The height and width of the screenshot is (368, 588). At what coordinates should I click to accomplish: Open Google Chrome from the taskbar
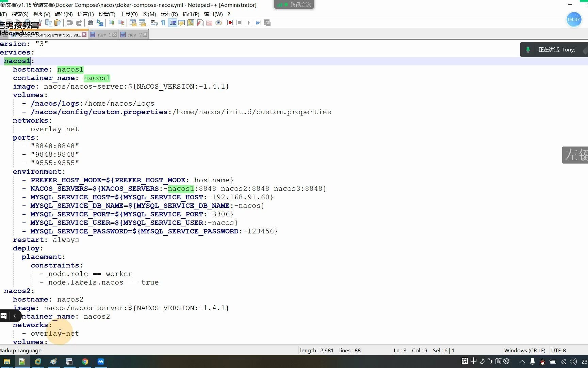[85, 362]
